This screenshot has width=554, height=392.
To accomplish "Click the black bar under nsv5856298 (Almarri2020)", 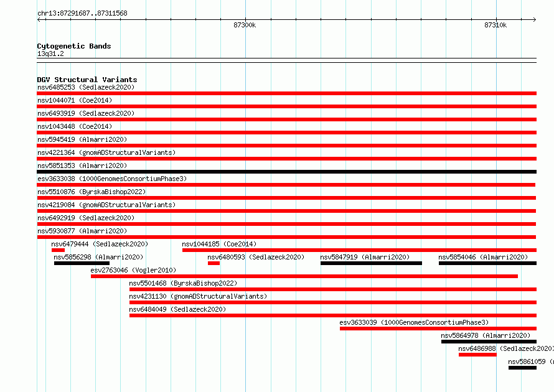I will (x=82, y=263).
